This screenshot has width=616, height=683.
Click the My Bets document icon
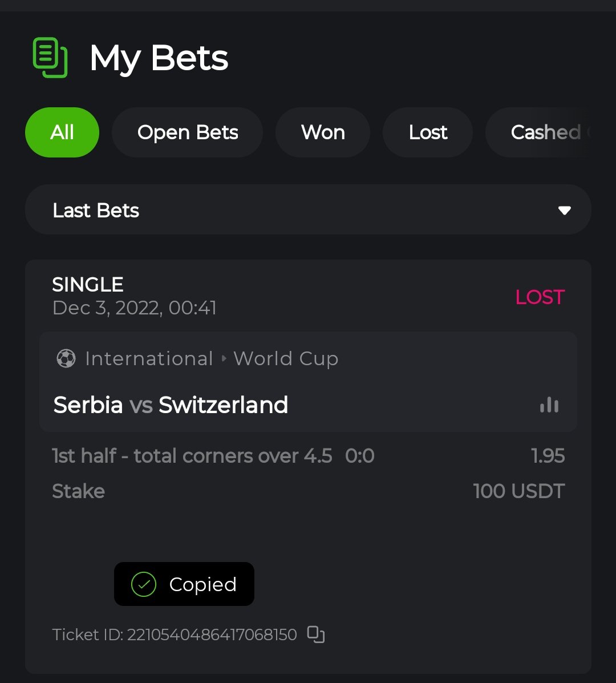50,58
